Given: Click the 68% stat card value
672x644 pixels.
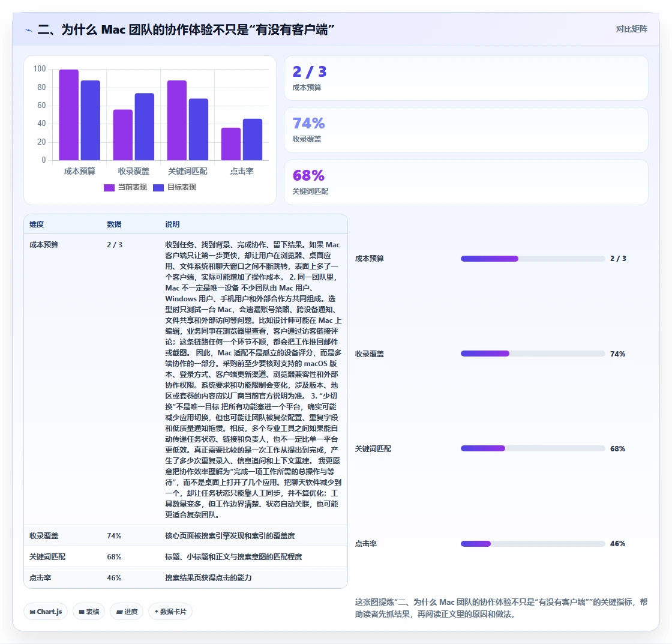Looking at the screenshot, I should tap(308, 175).
